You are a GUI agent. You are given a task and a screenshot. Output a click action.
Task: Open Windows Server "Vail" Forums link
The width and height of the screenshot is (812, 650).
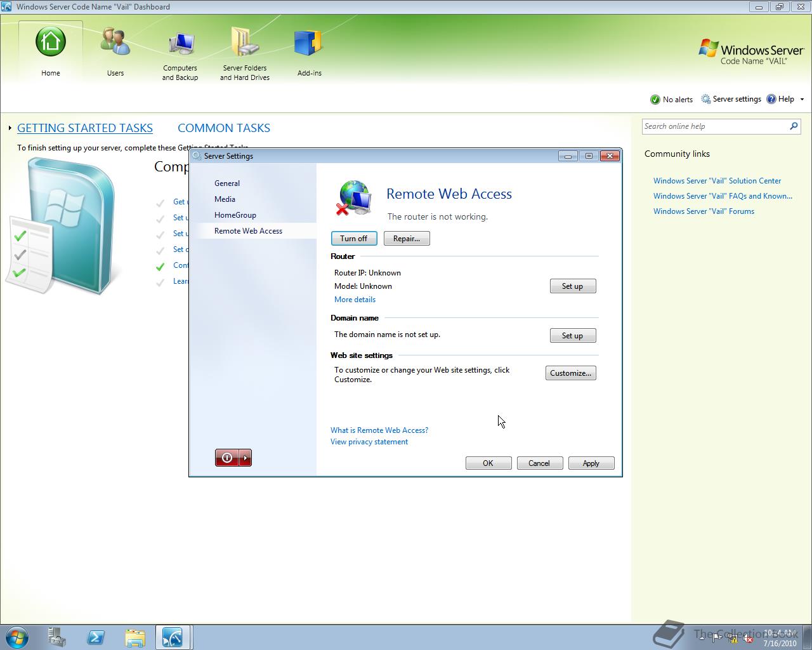[704, 211]
